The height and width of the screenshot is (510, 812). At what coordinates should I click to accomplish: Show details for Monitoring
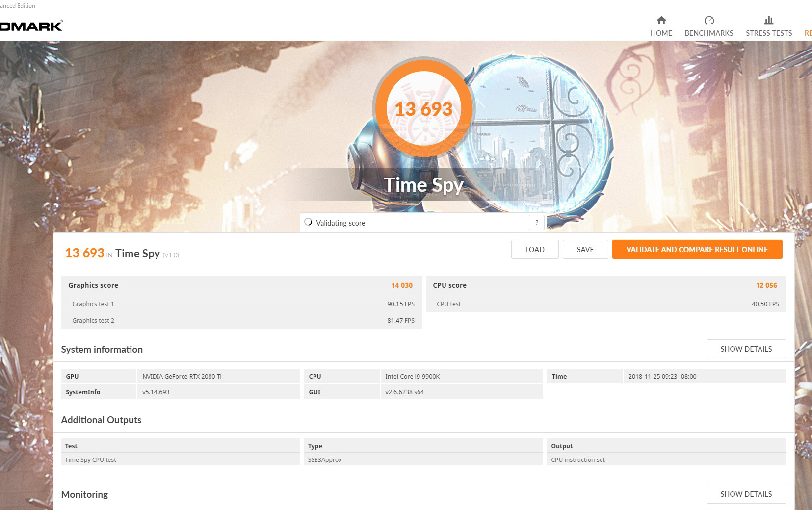tap(746, 494)
